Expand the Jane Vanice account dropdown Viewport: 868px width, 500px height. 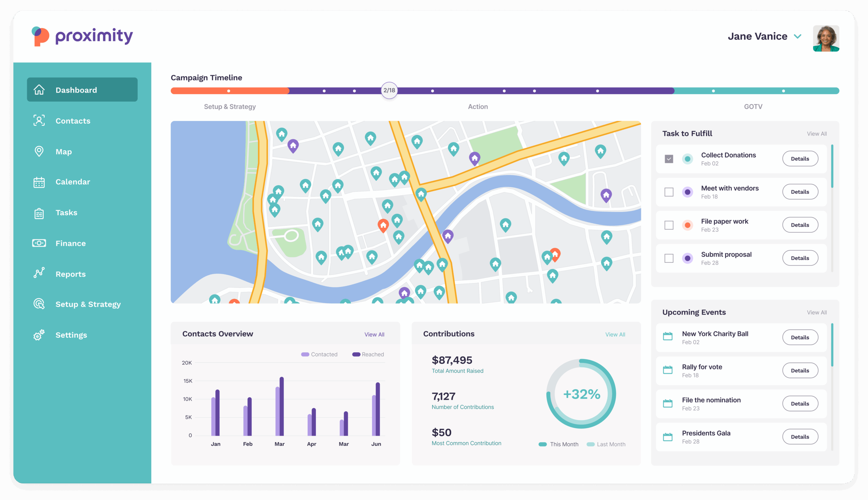798,36
